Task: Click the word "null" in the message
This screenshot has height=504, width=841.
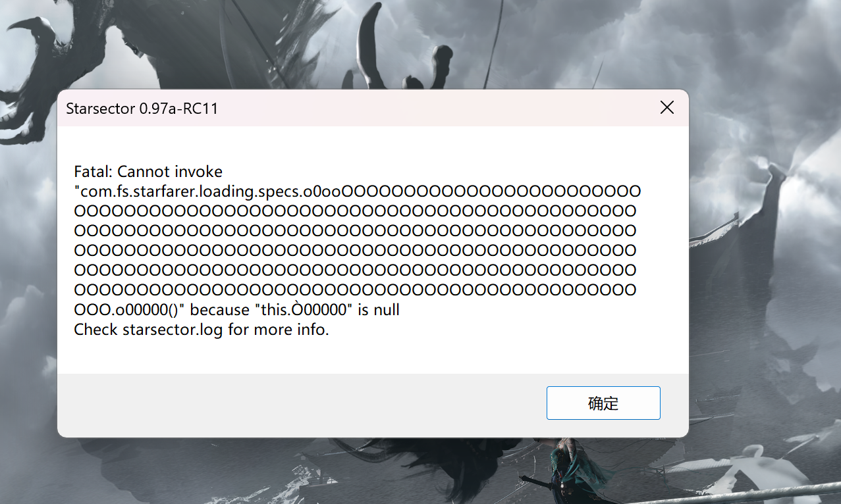Action: coord(387,310)
